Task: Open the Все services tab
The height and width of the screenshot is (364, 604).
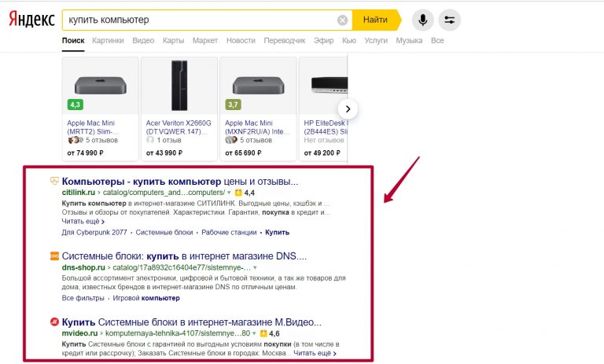Action: coord(437,40)
